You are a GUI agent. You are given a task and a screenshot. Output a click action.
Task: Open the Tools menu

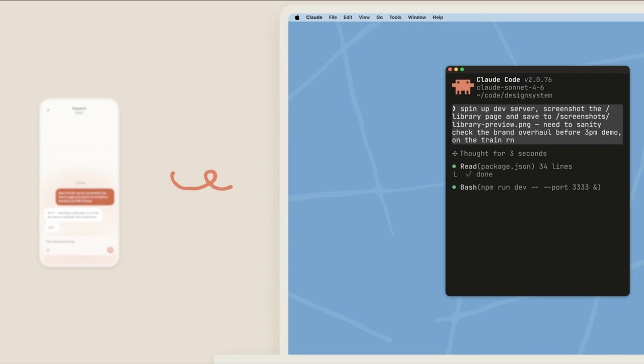(x=395, y=17)
